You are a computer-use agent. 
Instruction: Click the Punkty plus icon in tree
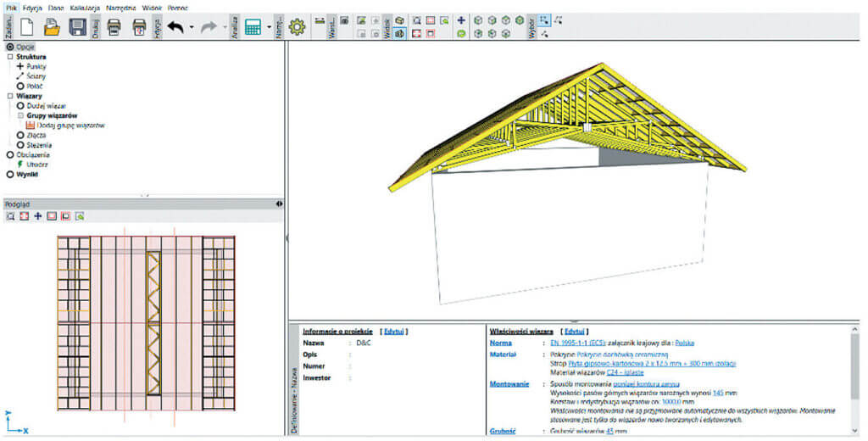point(20,66)
